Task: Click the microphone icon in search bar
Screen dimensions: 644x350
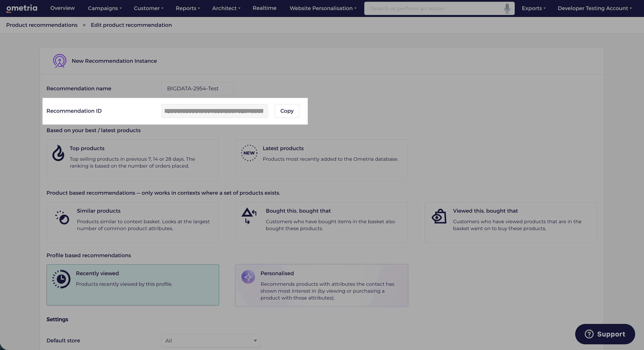Action: 507,9
